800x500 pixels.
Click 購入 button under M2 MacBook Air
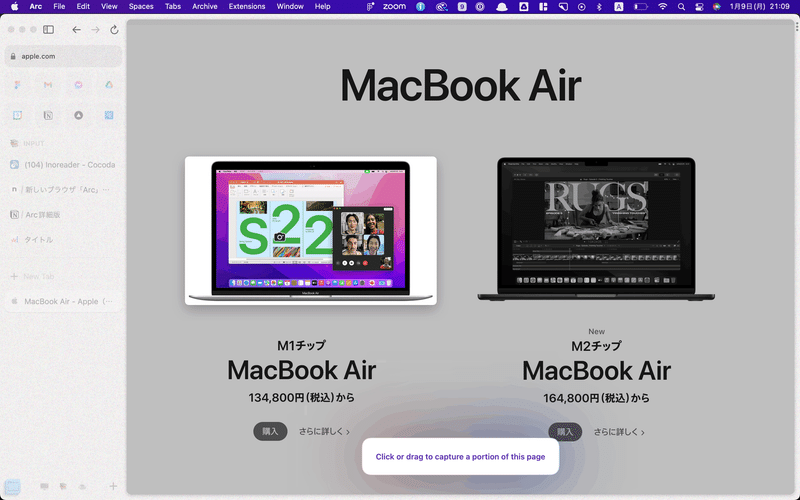click(x=565, y=432)
